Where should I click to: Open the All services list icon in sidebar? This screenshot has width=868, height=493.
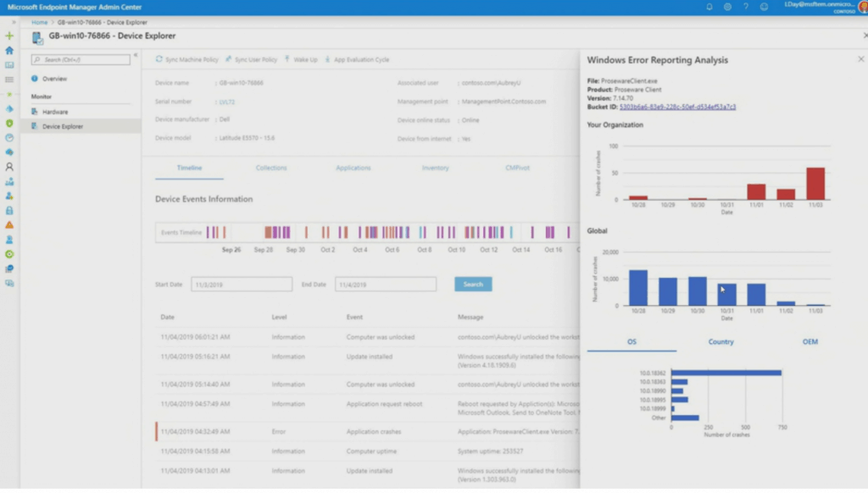9,80
